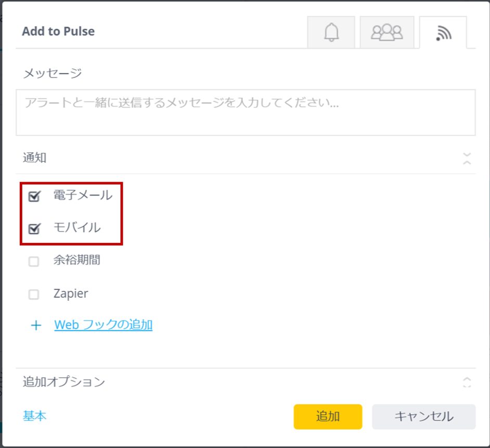The image size is (490, 448).
Task: Uncheck the 電子メール checkbox
Action: coord(34,196)
